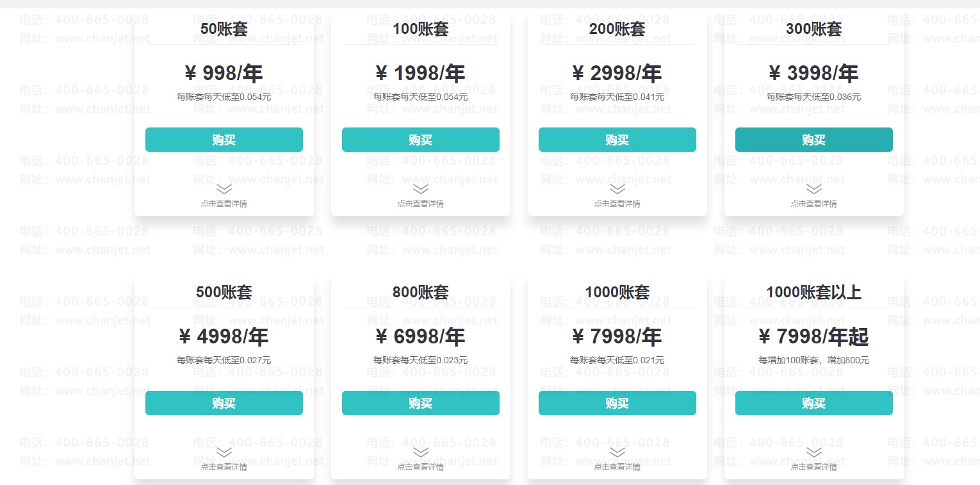This screenshot has height=485, width=980.
Task: View 点击查看详情 for the 1000账套以上 plan
Action: click(x=813, y=467)
